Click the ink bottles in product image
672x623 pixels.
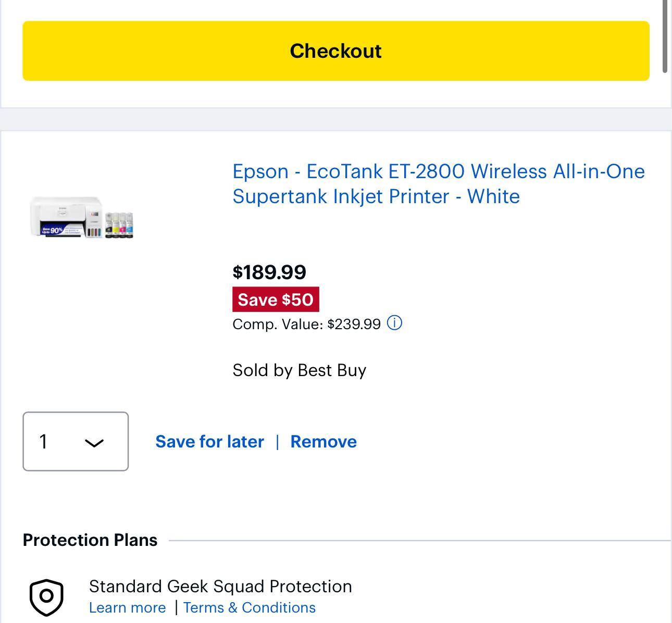point(119,225)
